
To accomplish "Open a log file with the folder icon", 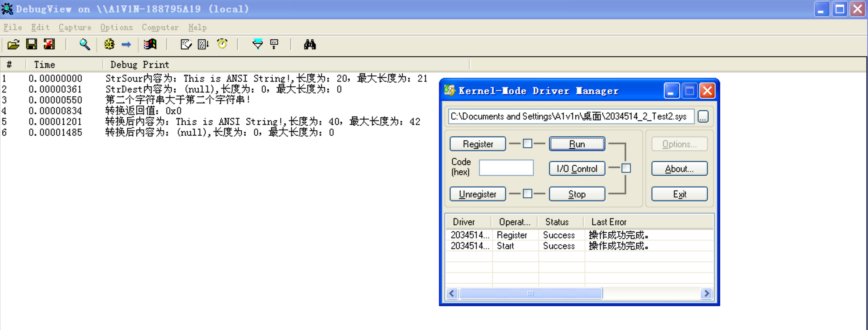I will coord(13,45).
